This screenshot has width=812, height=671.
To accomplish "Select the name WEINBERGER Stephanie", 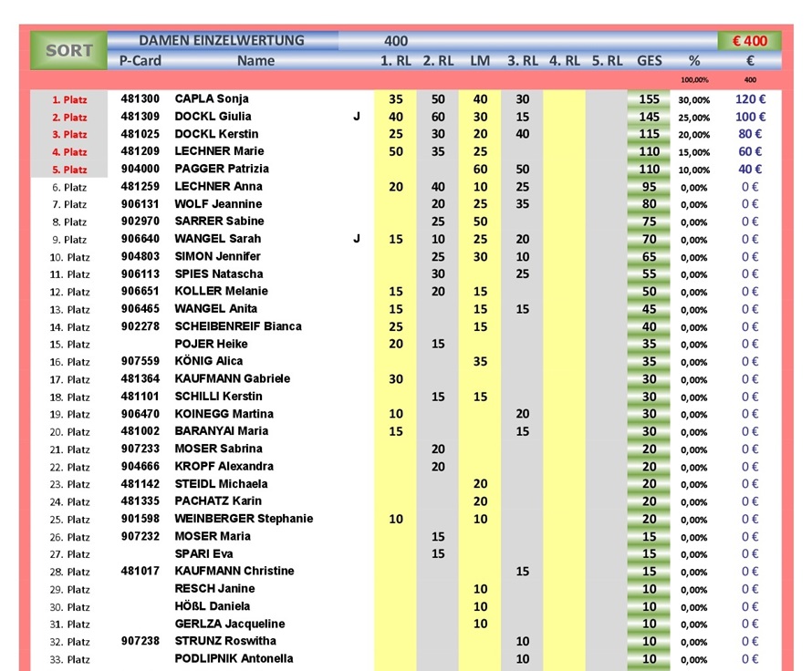I will click(244, 519).
